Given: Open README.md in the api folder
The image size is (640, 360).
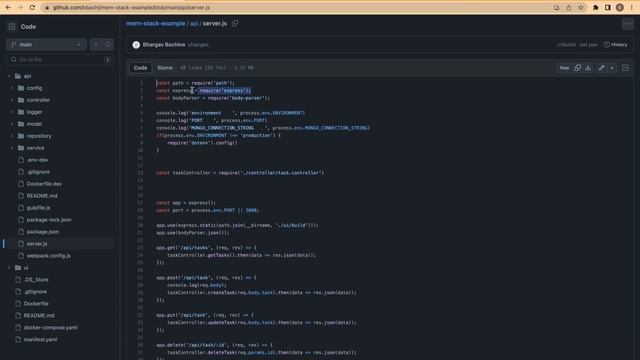Looking at the screenshot, I should coord(42,196).
